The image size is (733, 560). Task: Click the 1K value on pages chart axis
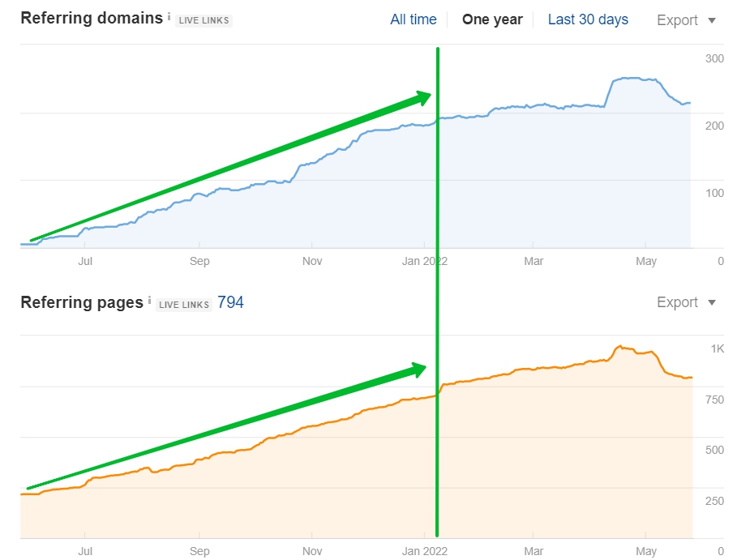[x=717, y=349]
